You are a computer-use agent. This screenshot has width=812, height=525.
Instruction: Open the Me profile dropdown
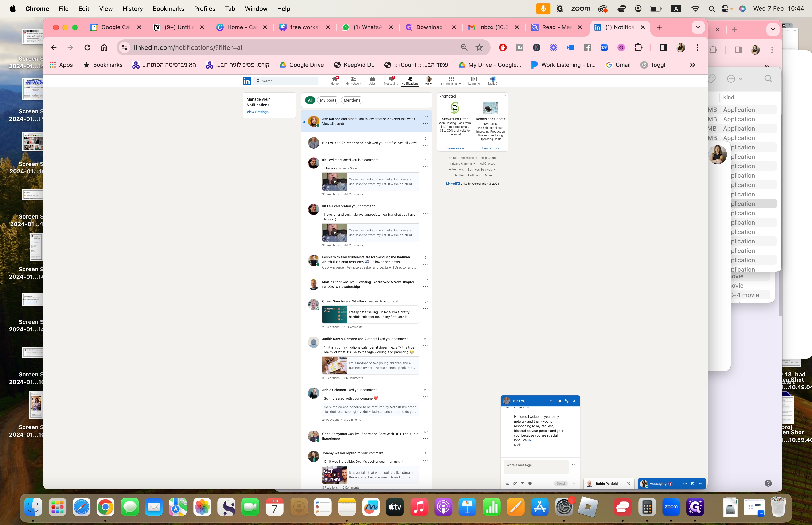(x=428, y=80)
